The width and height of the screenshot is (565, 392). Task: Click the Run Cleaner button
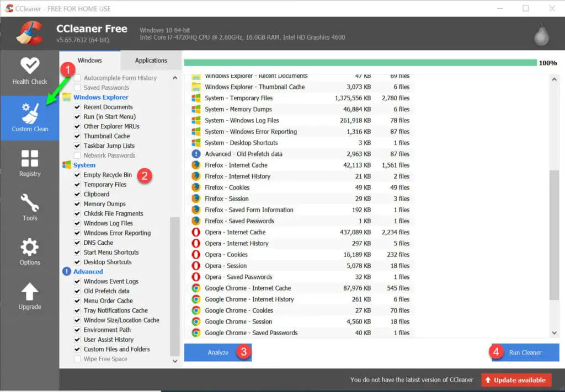coord(525,352)
